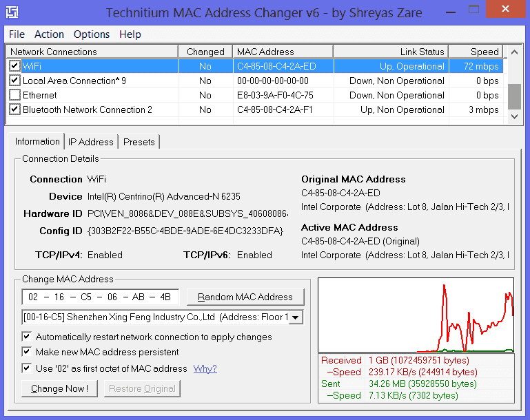
Task: Click the connections list scroll down arrow
Action: pos(514,116)
